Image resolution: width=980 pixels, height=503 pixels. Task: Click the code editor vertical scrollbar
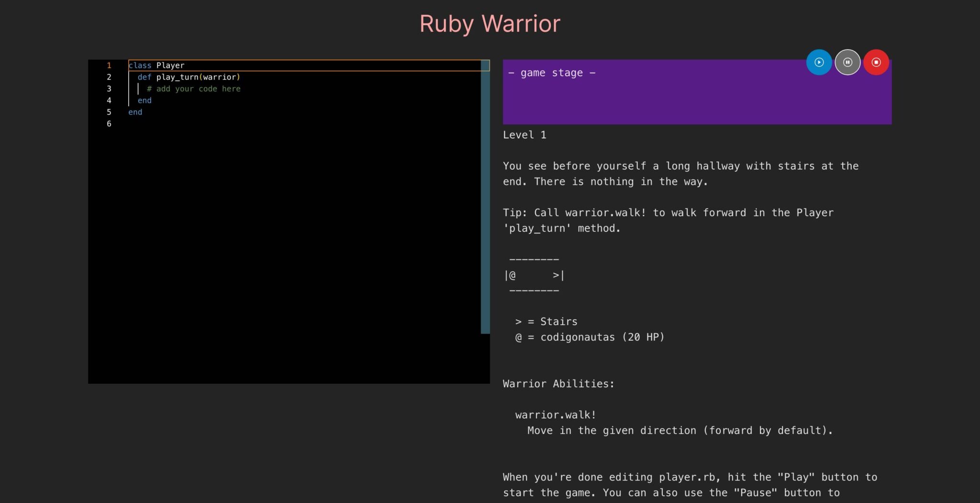point(485,196)
